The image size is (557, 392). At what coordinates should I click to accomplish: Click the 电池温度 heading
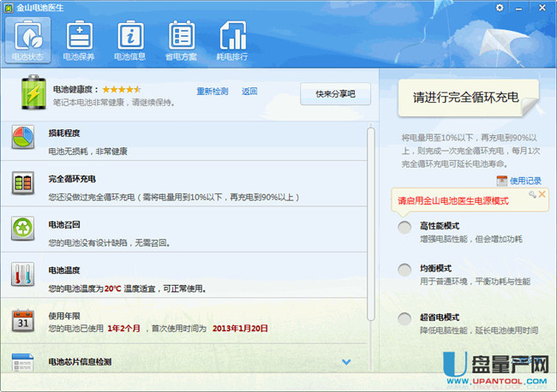64,270
